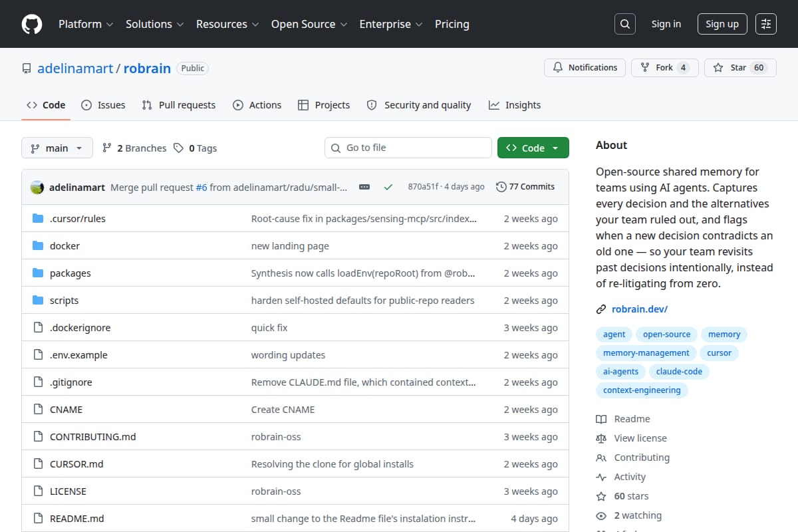Switch to the Issues tab
The width and height of the screenshot is (798, 532).
tap(103, 105)
